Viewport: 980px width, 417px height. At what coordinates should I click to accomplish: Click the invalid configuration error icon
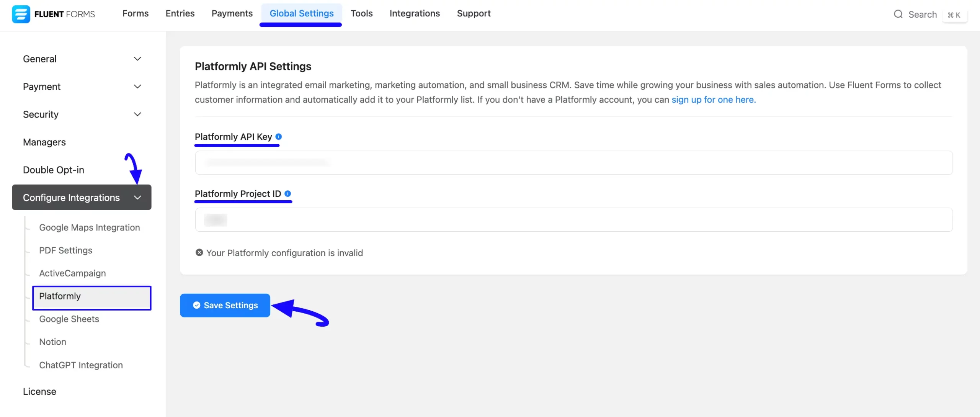point(199,253)
